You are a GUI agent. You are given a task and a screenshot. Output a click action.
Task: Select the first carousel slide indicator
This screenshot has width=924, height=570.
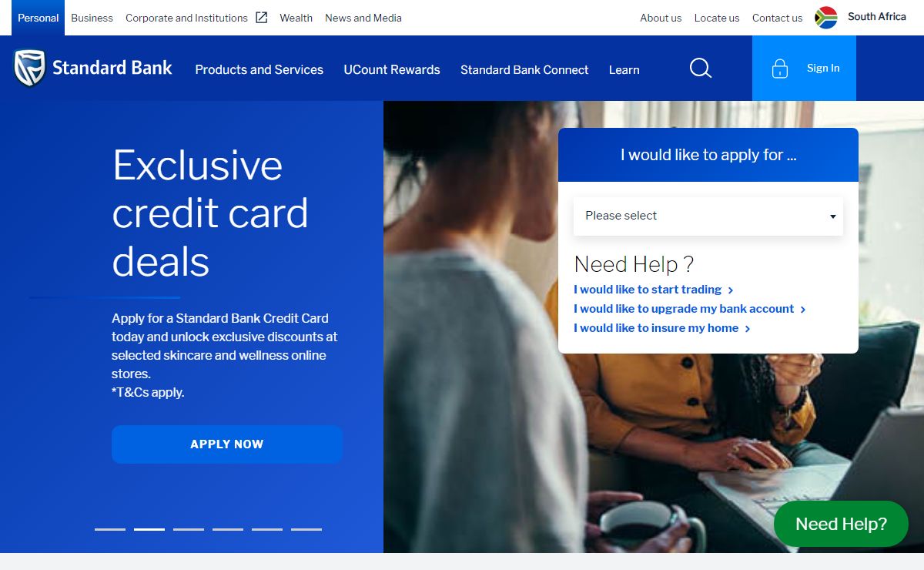110,529
